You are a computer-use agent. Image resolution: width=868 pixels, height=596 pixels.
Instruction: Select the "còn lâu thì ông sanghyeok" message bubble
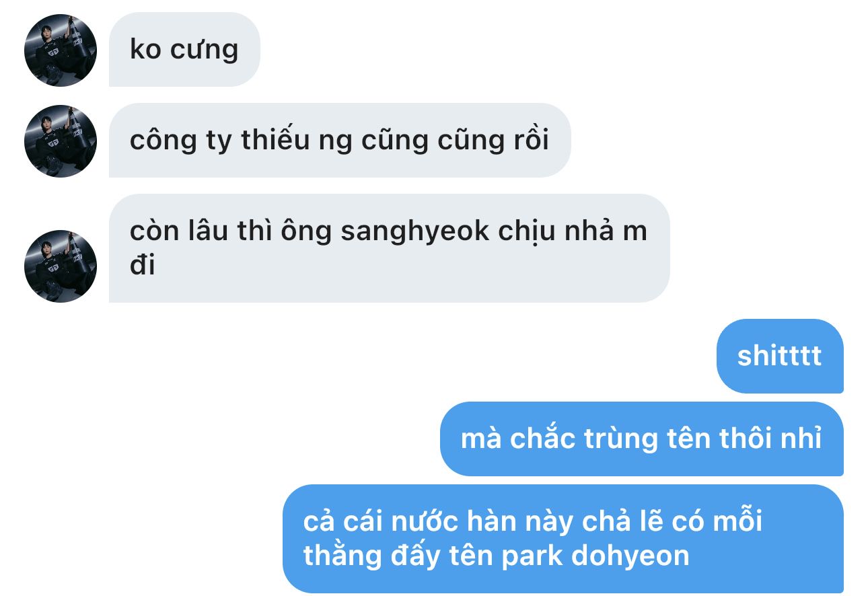coord(389,248)
